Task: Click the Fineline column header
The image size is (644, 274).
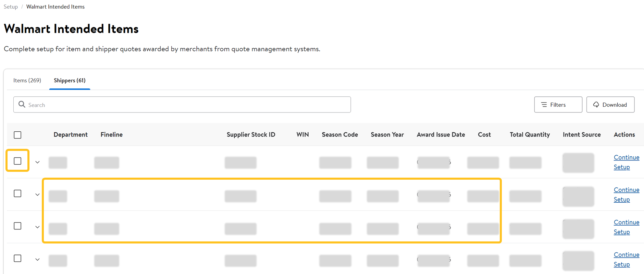Action: pos(112,134)
